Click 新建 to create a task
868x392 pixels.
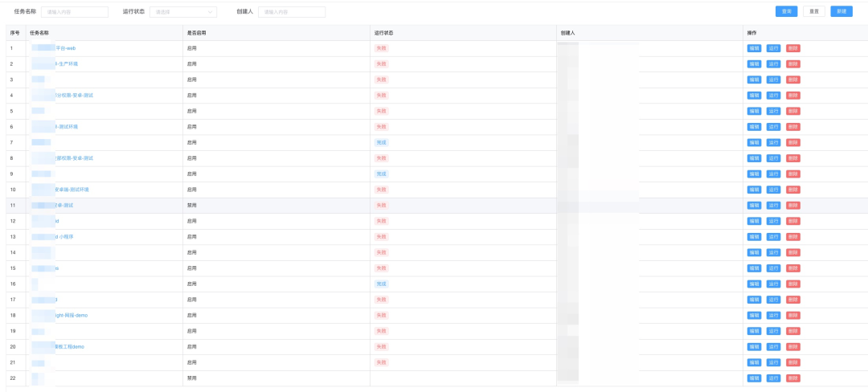point(841,11)
